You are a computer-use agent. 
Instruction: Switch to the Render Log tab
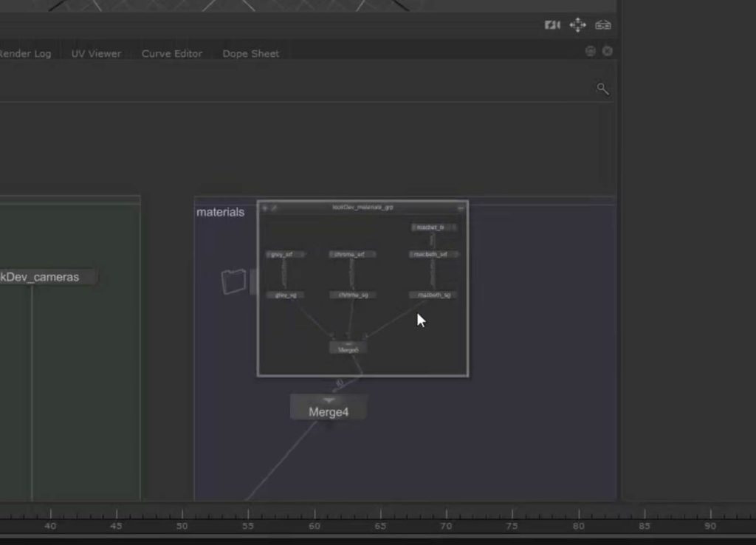pyautogui.click(x=26, y=54)
